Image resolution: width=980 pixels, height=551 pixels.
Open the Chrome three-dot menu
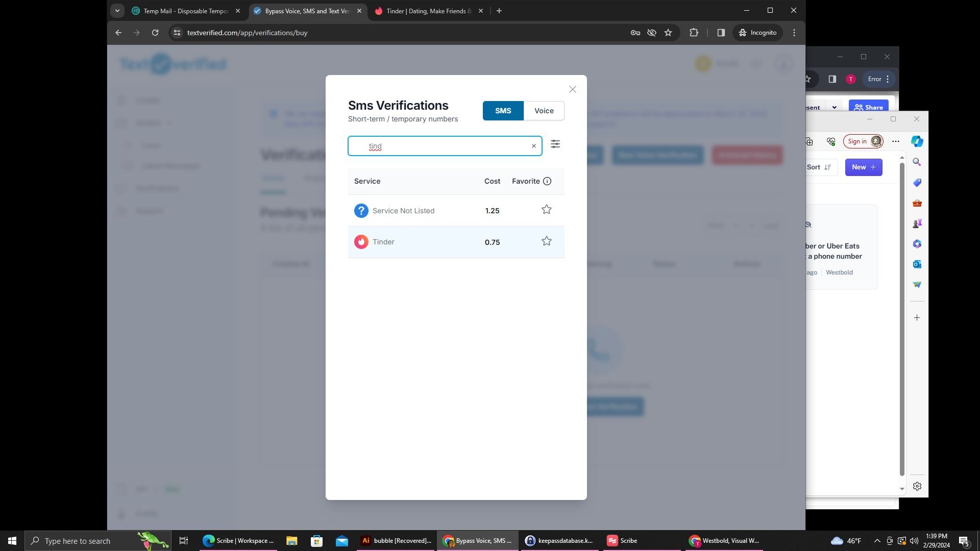[794, 33]
